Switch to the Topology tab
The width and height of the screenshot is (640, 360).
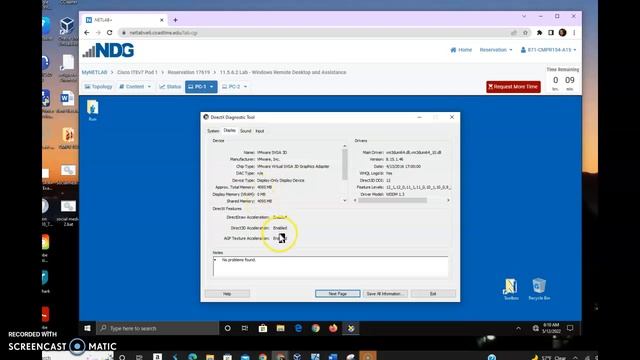pos(98,87)
